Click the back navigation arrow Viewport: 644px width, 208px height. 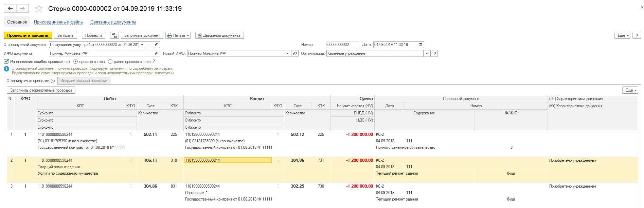(10, 9)
